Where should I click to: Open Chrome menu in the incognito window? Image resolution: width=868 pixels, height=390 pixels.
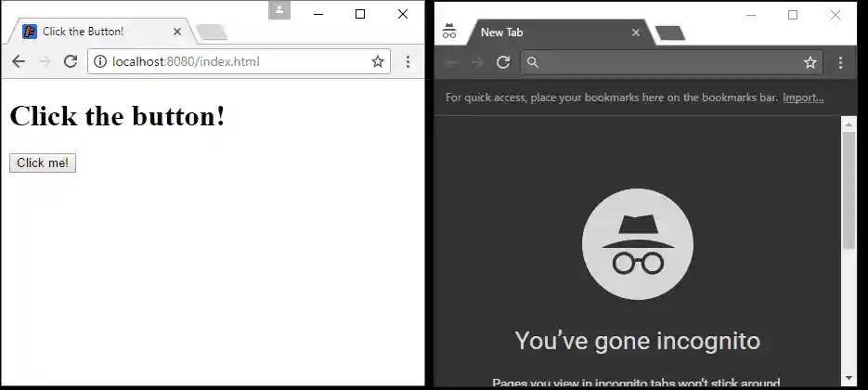[x=840, y=62]
